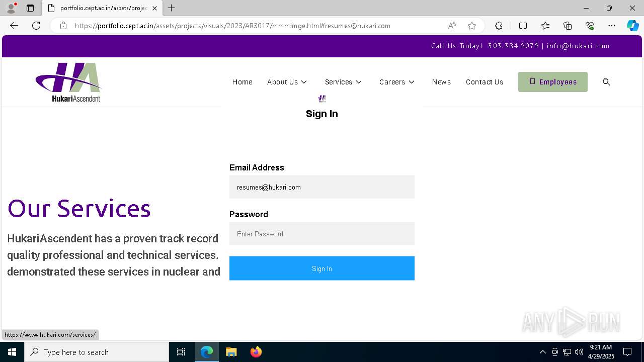Click phone number 303.384.9079

tap(513, 46)
